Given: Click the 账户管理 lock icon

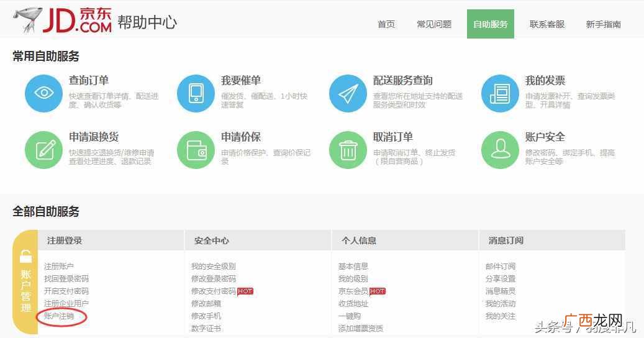Looking at the screenshot, I should (25, 257).
